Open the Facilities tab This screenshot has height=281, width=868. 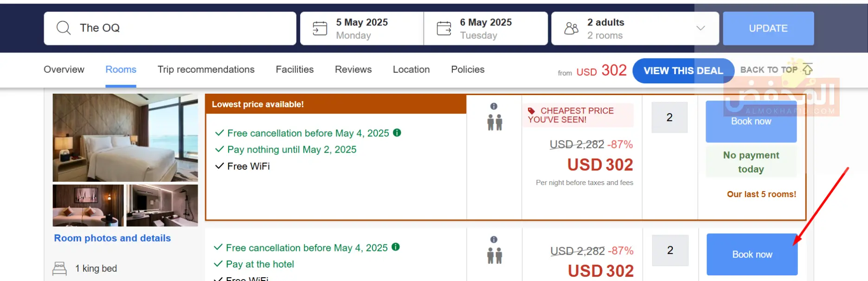(x=295, y=70)
